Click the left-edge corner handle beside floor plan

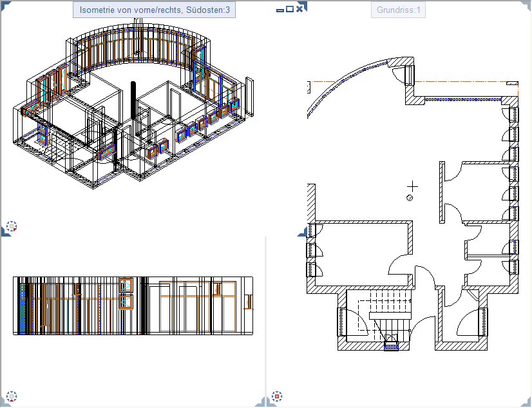302,231
